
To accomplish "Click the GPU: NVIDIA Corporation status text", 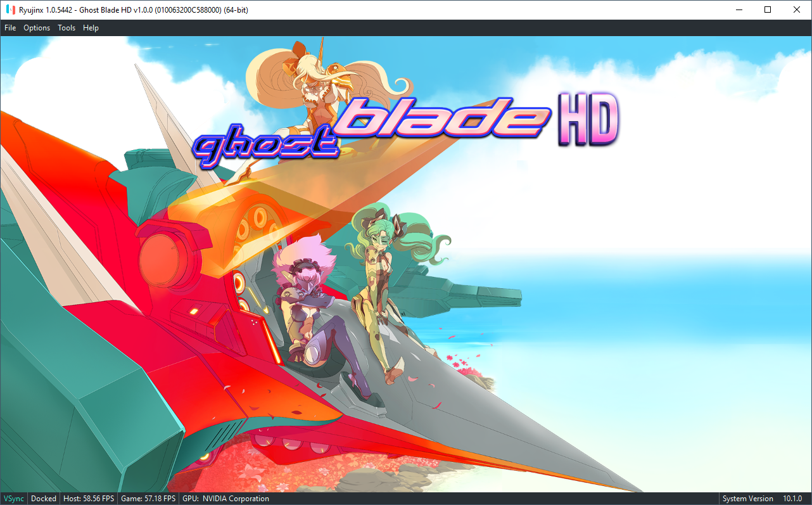I will click(225, 499).
